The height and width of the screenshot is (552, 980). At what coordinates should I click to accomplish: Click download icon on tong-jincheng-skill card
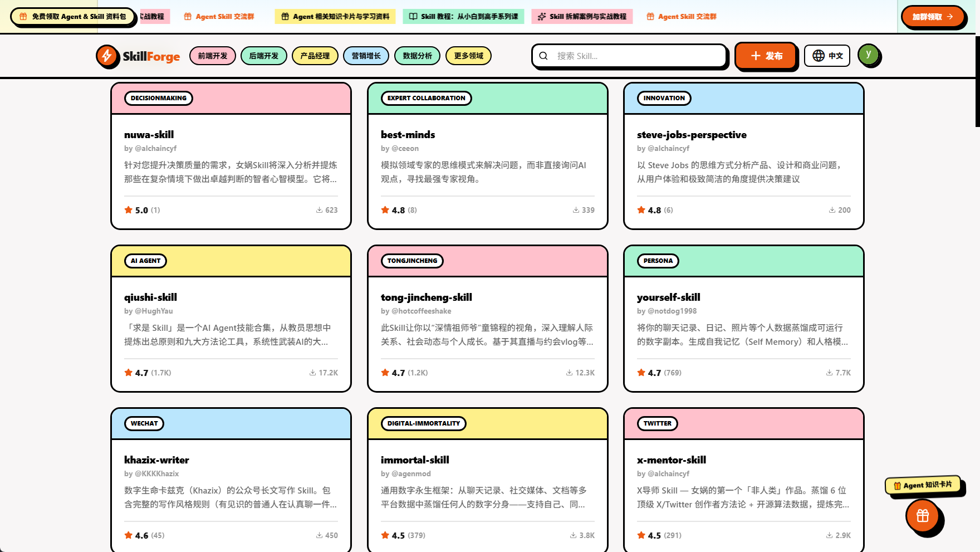(569, 373)
